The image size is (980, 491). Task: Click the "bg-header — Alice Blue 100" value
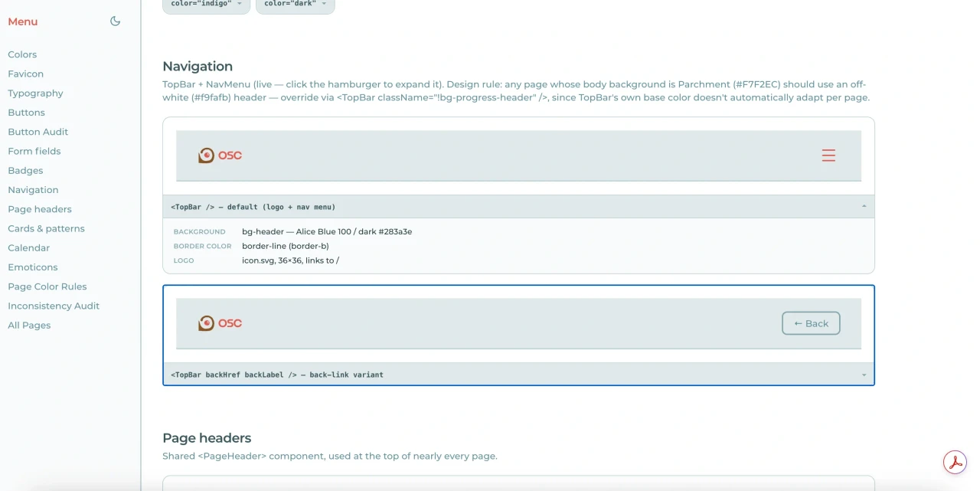(327, 231)
